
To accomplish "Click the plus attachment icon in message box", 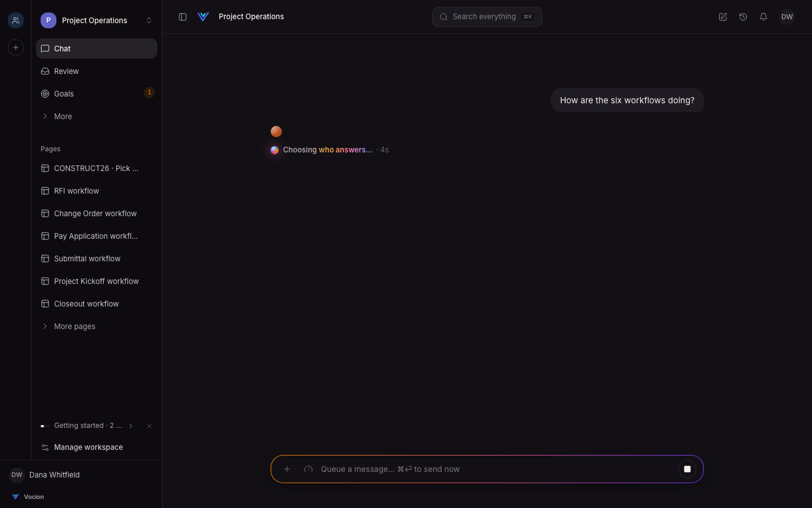I will (287, 469).
